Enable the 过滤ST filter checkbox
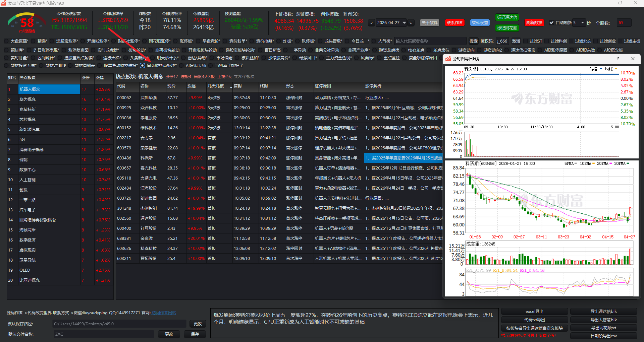The image size is (644, 342). tap(525, 41)
